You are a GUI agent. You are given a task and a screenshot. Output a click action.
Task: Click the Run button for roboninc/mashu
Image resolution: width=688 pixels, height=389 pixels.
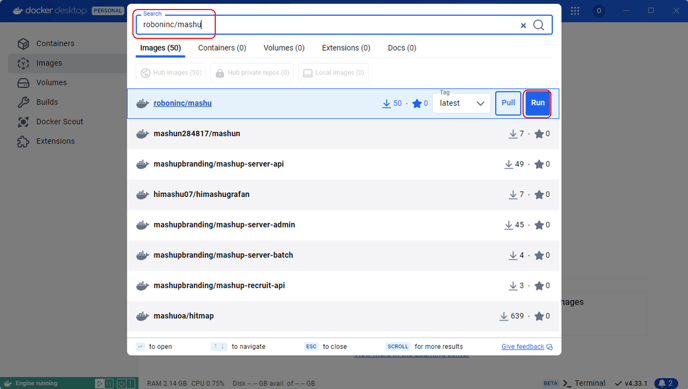tap(538, 103)
